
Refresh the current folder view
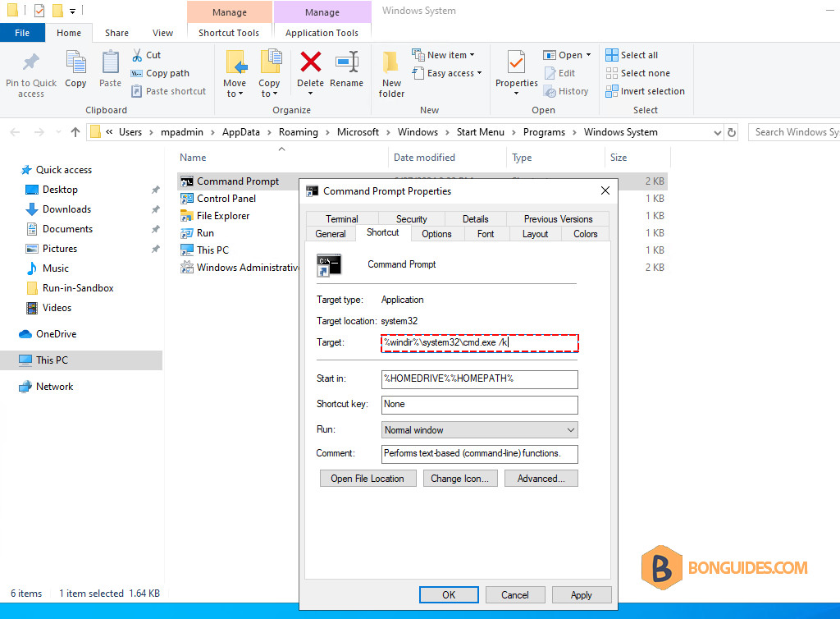[732, 132]
